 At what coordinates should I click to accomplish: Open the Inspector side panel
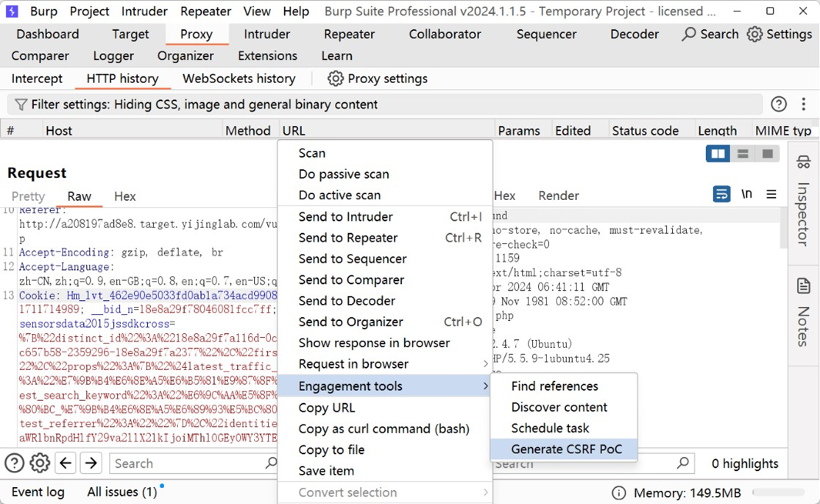(803, 202)
